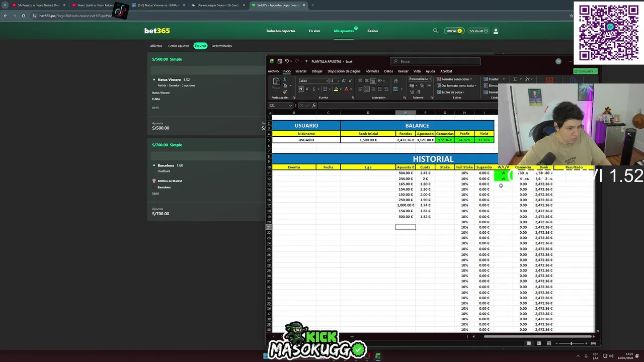The height and width of the screenshot is (362, 644).
Task: Switch to Page Layout view in status bar
Action: tap(539, 343)
